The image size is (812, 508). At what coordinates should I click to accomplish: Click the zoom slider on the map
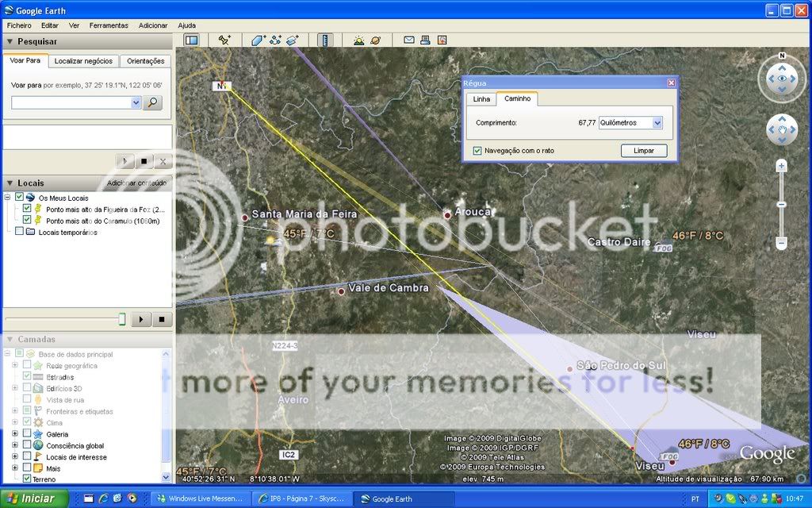[x=781, y=205]
